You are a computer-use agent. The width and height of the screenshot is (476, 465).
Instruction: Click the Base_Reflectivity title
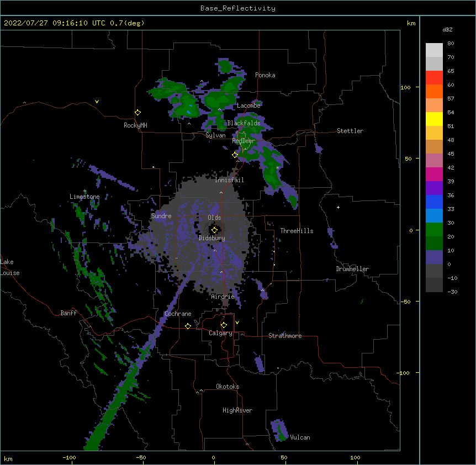click(x=238, y=8)
